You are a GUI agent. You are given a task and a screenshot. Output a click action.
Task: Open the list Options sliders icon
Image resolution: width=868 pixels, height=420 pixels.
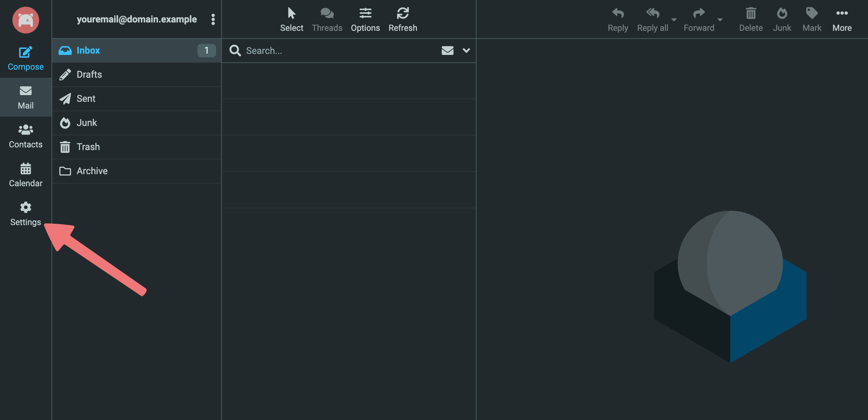point(365,13)
